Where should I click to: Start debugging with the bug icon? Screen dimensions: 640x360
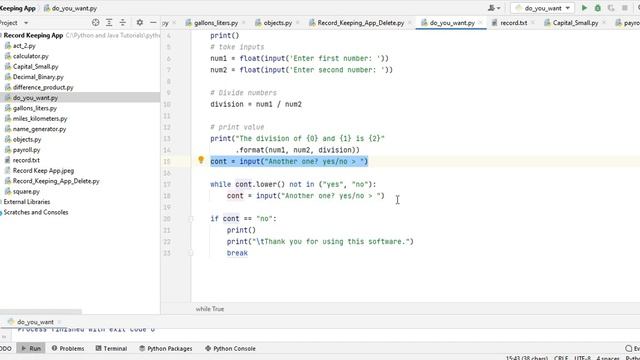coord(598,8)
